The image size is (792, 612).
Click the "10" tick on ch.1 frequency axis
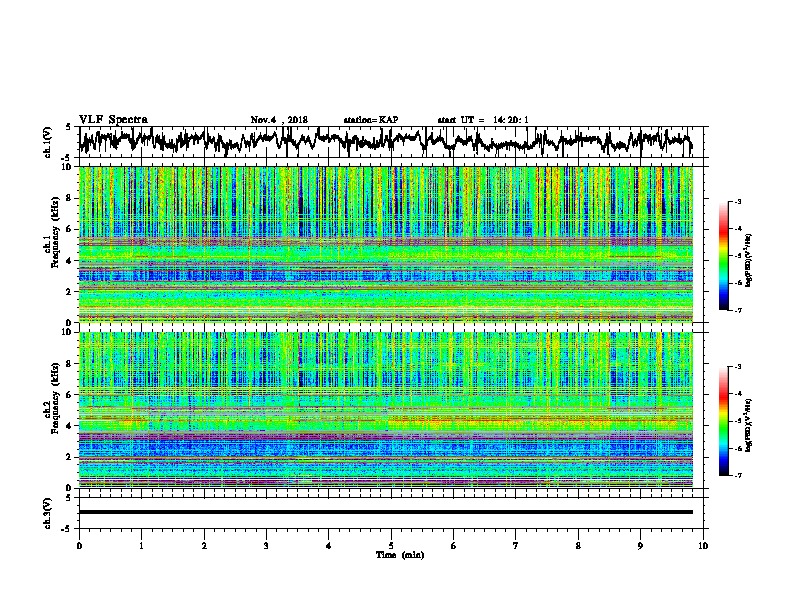click(x=68, y=167)
